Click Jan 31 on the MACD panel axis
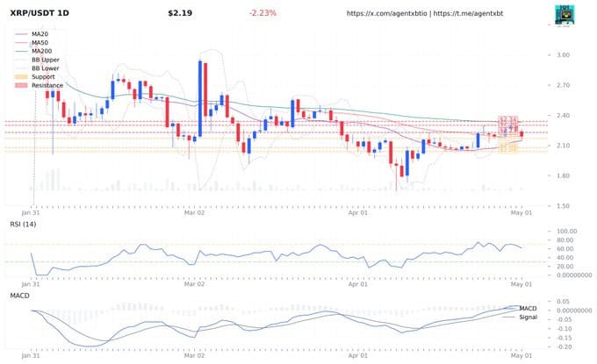 [x=31, y=355]
